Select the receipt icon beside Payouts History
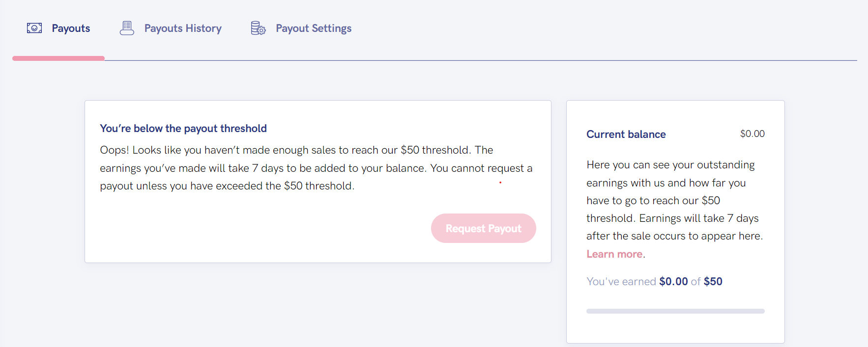The width and height of the screenshot is (868, 347). coord(127,28)
